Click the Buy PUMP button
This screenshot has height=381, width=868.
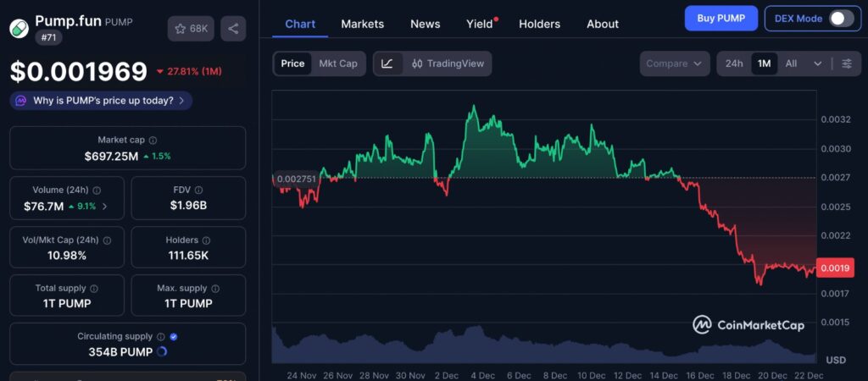pyautogui.click(x=721, y=19)
